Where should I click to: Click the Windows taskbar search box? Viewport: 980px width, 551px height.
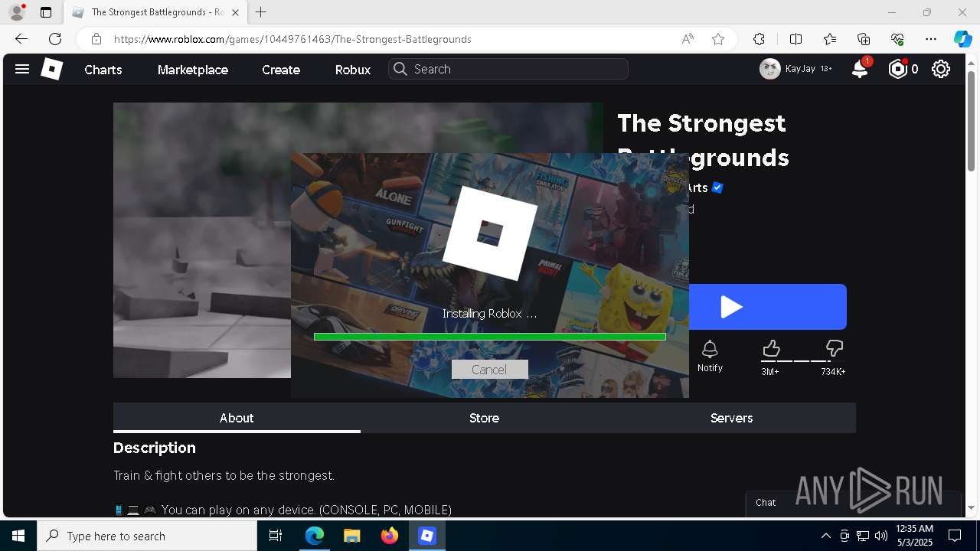click(147, 536)
